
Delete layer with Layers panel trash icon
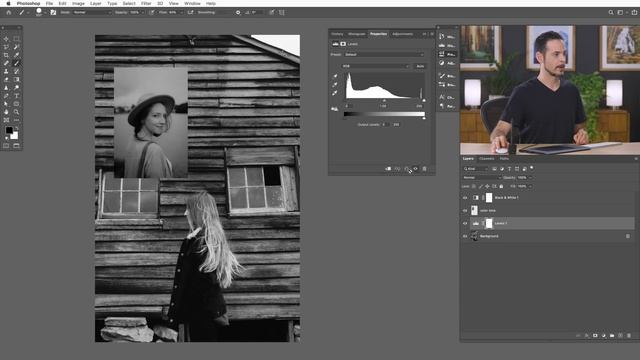click(629, 336)
